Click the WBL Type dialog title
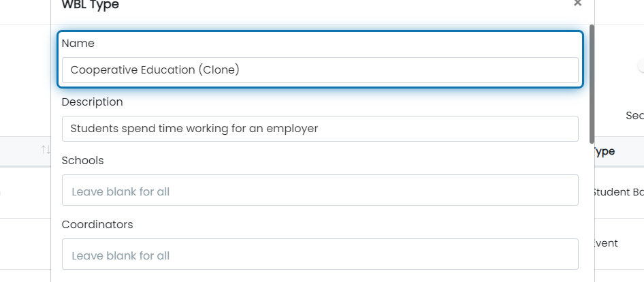This screenshot has height=282, width=644. (x=91, y=5)
